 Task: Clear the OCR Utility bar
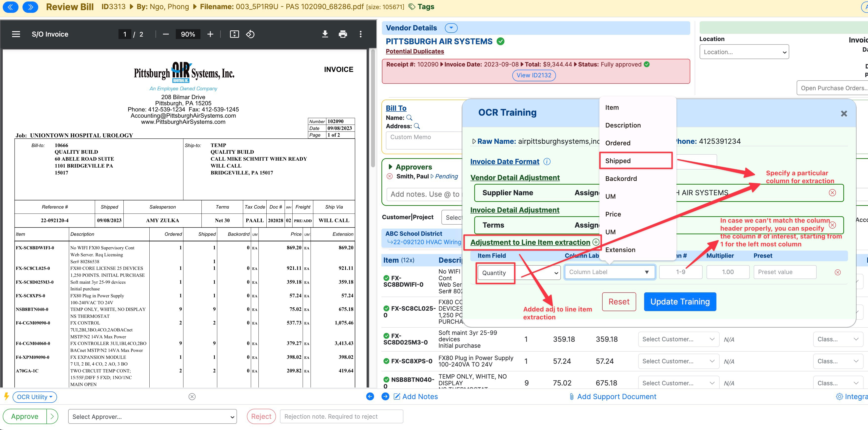tap(192, 397)
